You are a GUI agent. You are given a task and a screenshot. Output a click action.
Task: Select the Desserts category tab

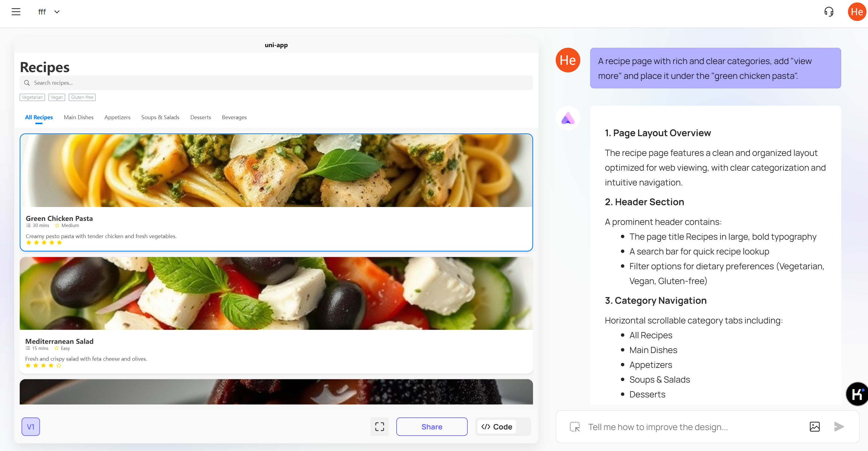click(201, 117)
